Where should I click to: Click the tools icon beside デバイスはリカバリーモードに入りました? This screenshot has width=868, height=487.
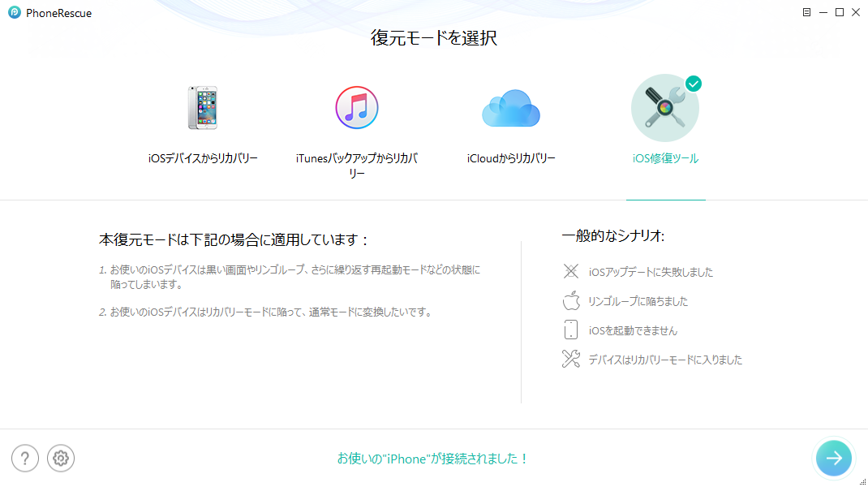571,360
